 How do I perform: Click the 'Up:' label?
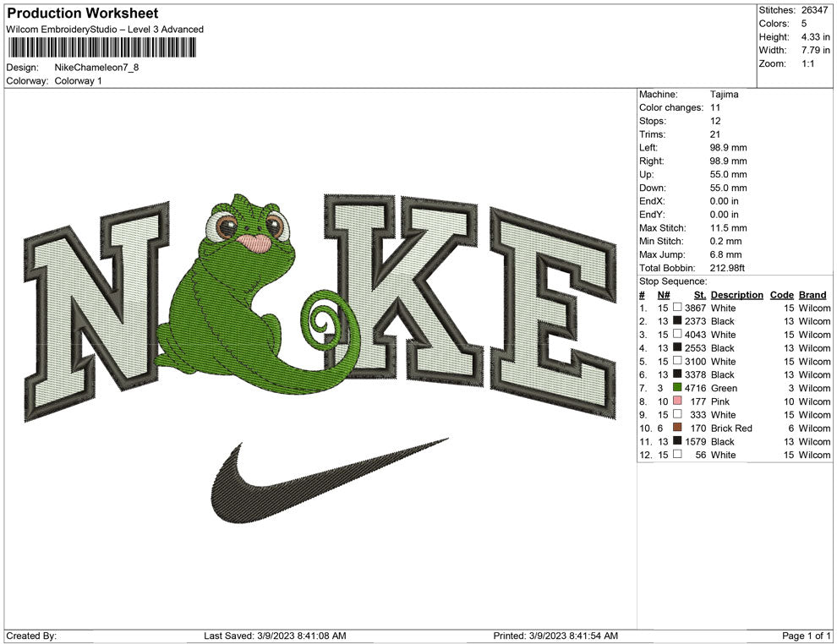pos(646,174)
